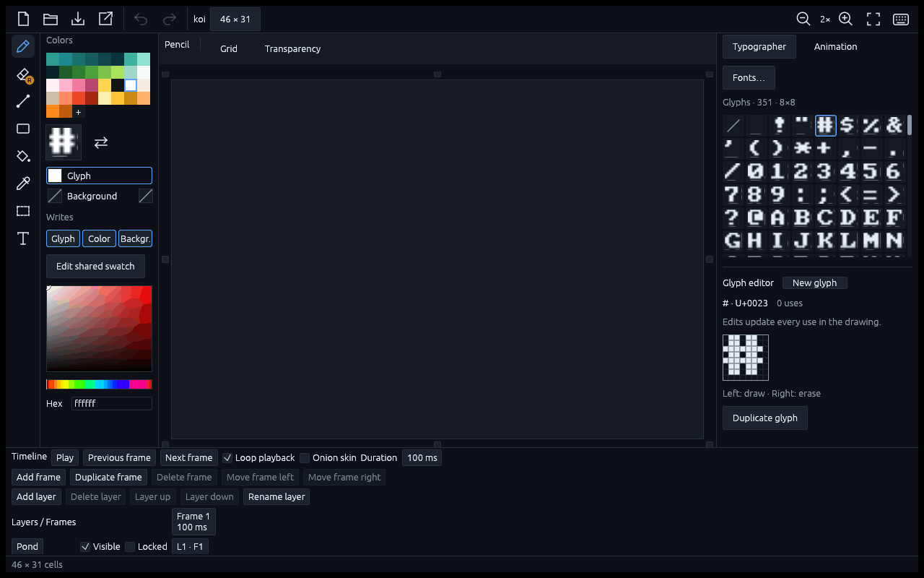Select the Text tool

click(23, 238)
